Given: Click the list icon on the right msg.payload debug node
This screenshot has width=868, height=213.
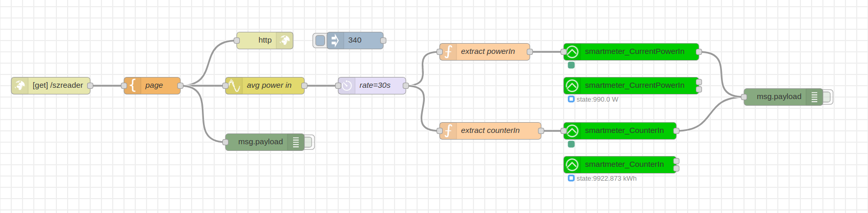Looking at the screenshot, I should (814, 97).
